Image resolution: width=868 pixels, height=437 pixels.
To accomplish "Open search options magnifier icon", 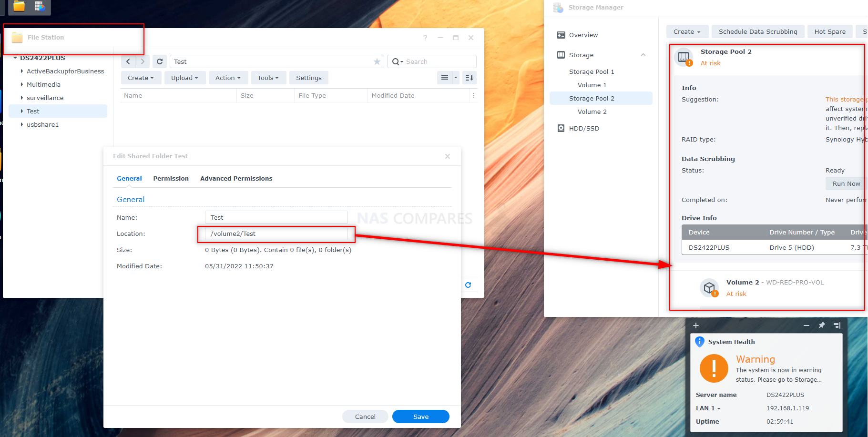I will pos(398,61).
